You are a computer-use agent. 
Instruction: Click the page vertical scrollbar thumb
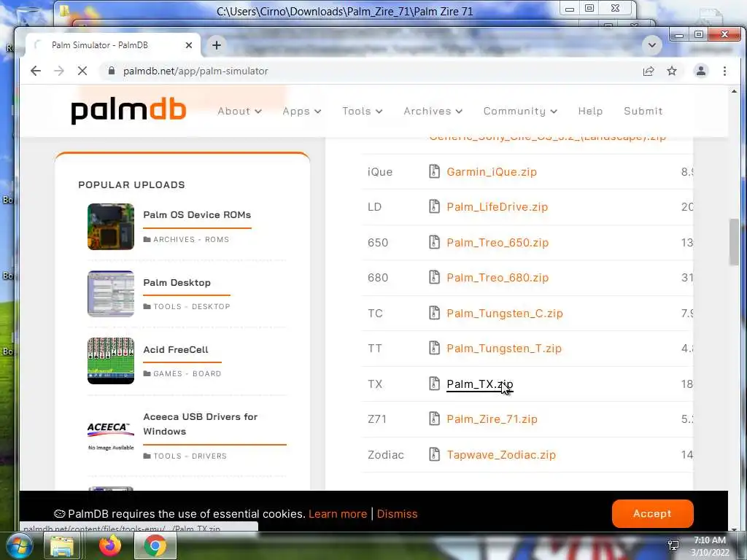click(734, 242)
